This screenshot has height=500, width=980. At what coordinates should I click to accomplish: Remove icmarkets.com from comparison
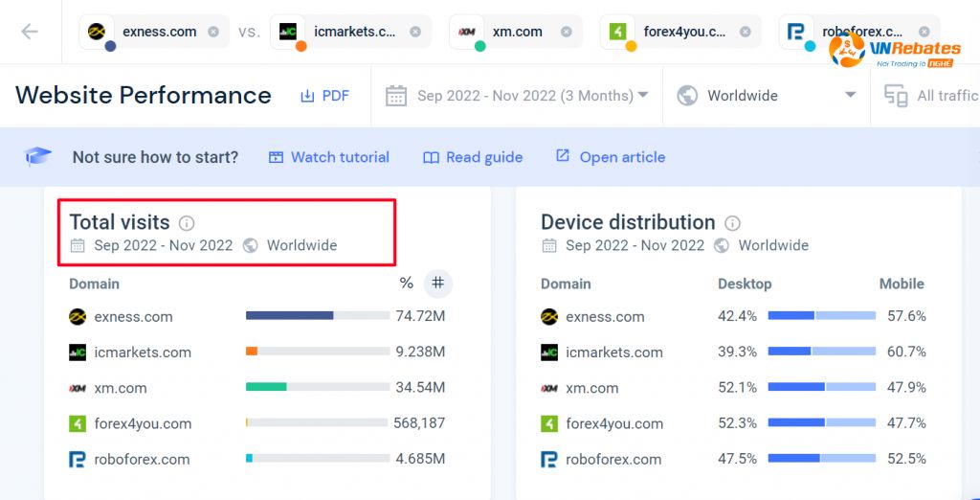(x=415, y=32)
